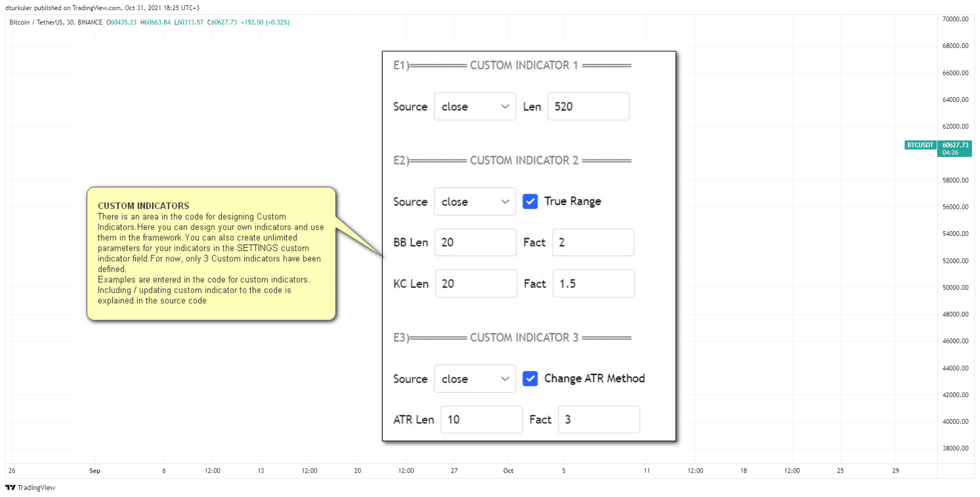
Task: Click the close price value C60627.73
Action: (222, 22)
